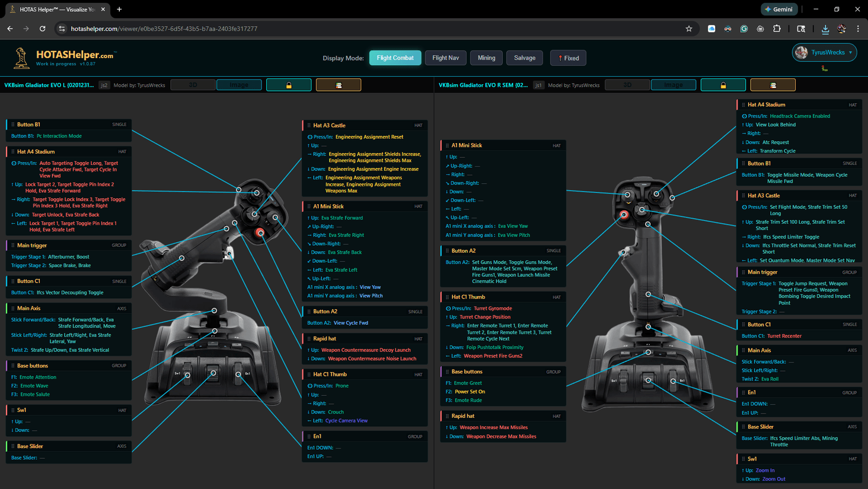Open the Chrome extensions puzzle icon
Screen dimensions: 868x489
(777, 28)
